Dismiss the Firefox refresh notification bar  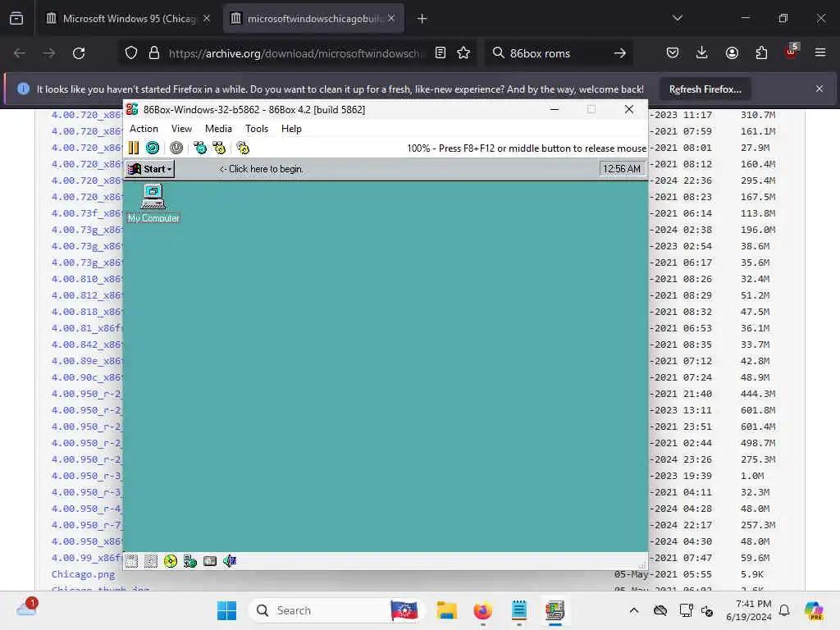[819, 89]
